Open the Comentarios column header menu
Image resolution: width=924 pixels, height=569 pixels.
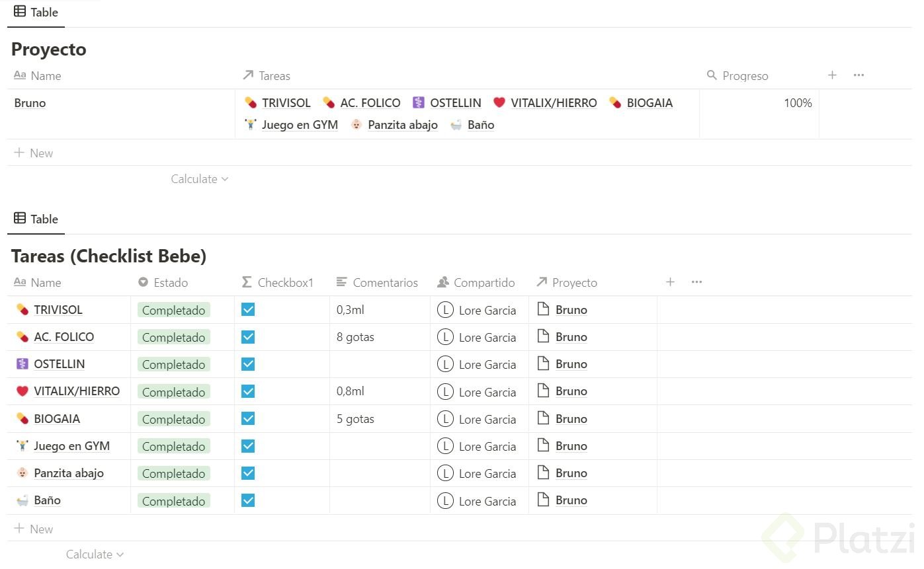[x=377, y=283]
